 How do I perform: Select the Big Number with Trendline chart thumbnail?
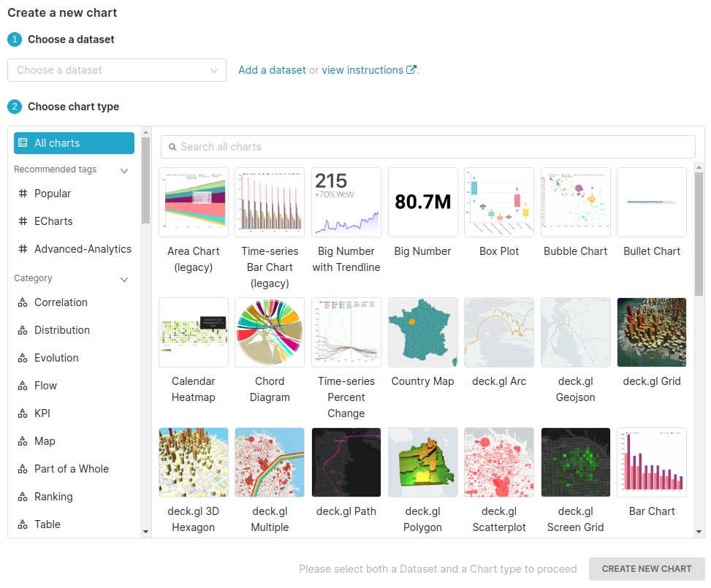tap(346, 202)
